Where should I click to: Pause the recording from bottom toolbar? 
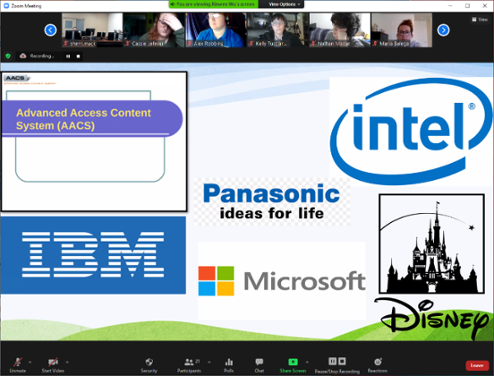pyautogui.click(x=332, y=361)
